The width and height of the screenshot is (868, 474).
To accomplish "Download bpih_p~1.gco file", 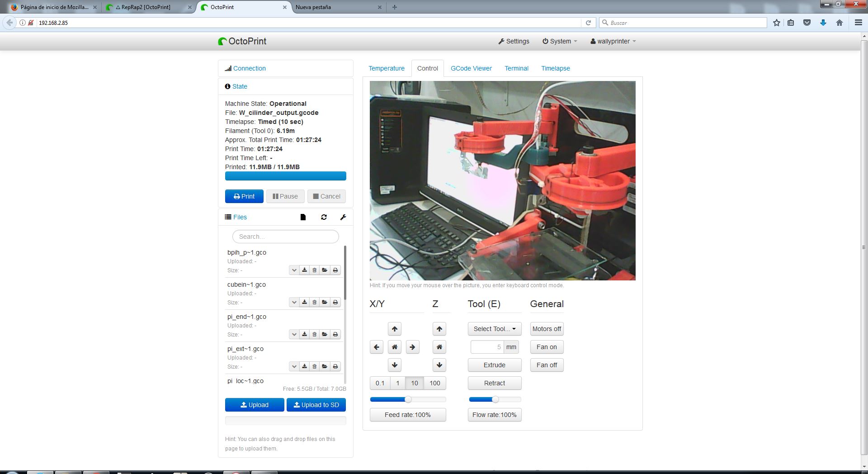I will click(304, 270).
